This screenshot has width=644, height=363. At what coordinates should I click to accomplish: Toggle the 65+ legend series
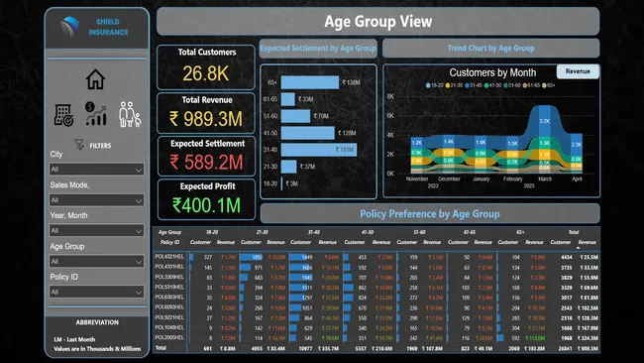point(548,85)
